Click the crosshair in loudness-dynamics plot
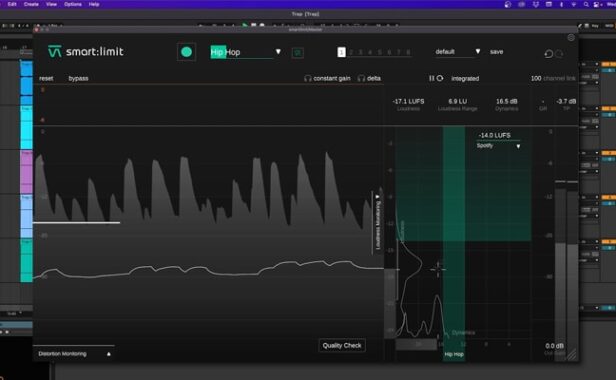The width and height of the screenshot is (616, 380). tap(438, 269)
